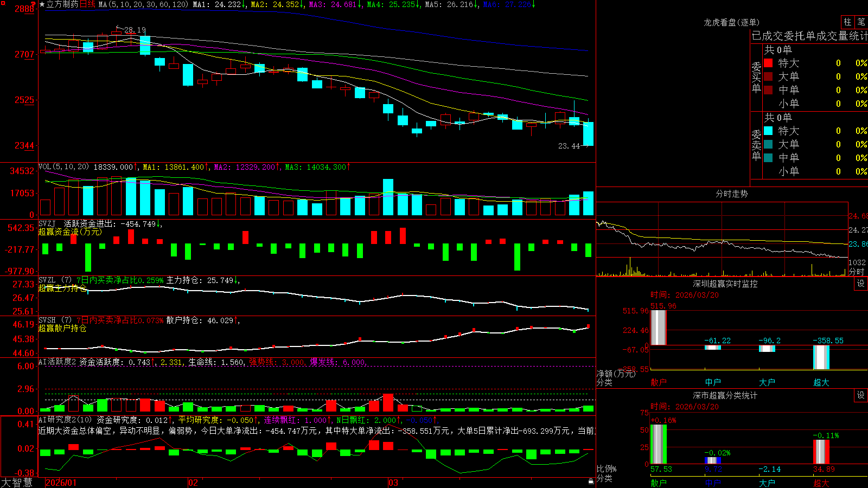Click the 28.19 high price marker

pyautogui.click(x=135, y=30)
